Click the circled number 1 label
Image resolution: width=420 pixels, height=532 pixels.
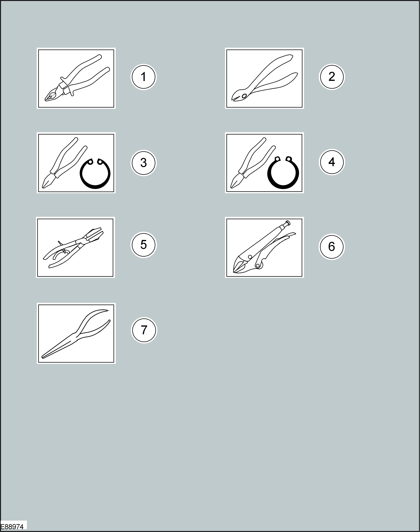pyautogui.click(x=144, y=77)
